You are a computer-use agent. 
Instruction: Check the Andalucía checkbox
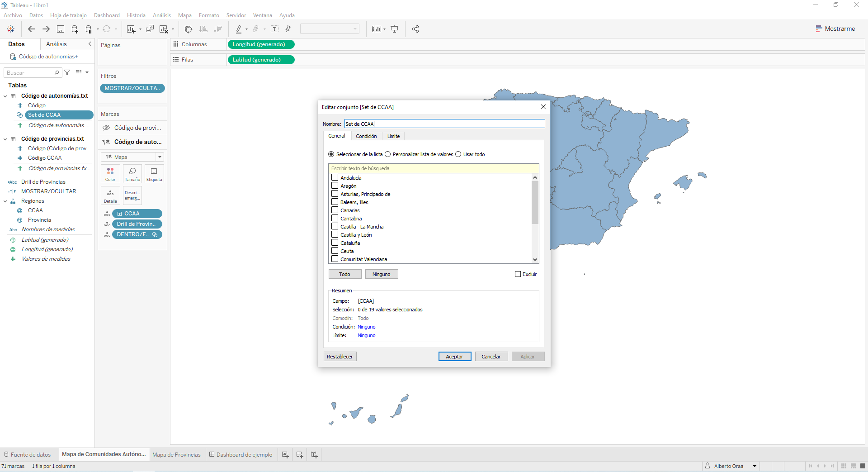click(335, 178)
